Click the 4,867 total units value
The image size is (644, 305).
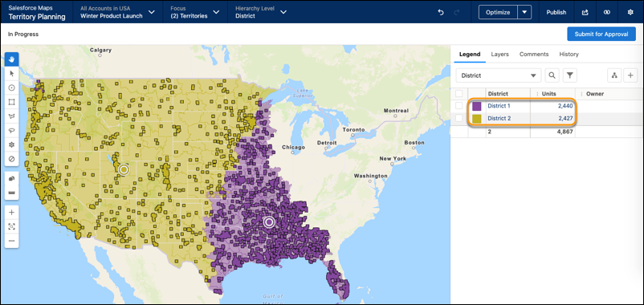(565, 132)
